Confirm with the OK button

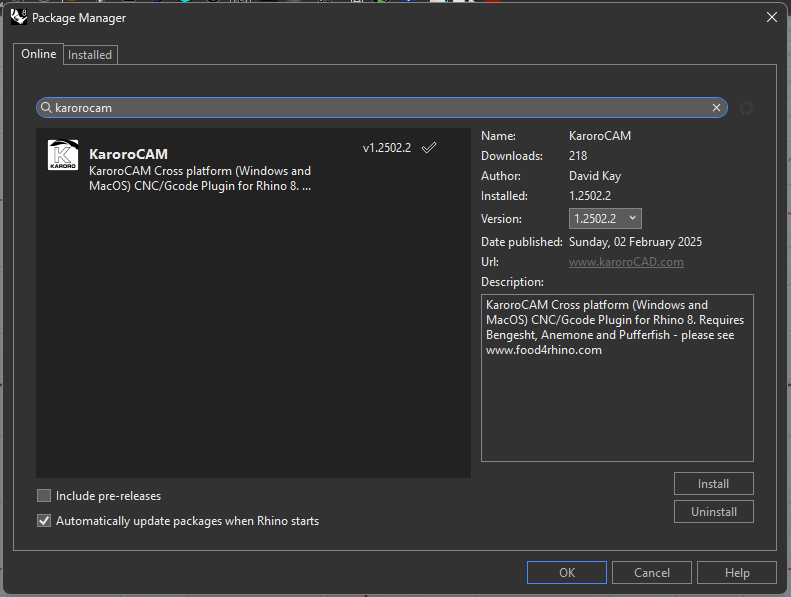[567, 572]
